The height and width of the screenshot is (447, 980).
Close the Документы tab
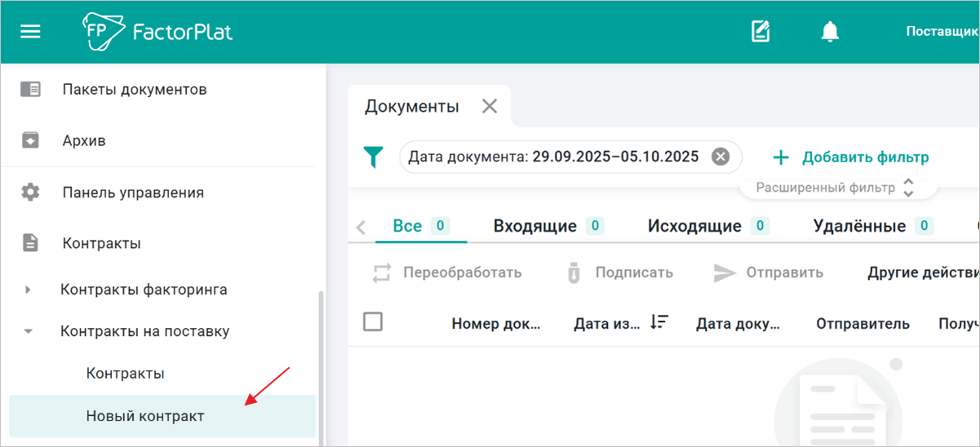pyautogui.click(x=490, y=106)
